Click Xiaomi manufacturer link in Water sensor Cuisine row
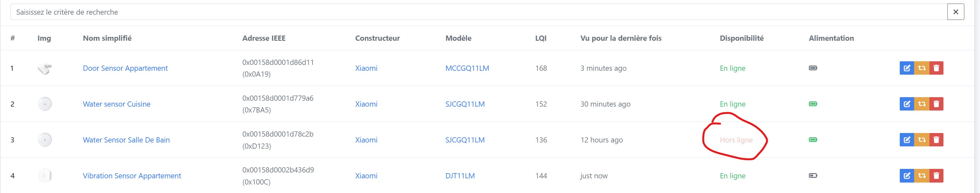Viewport: 980px width, 193px height. point(366,104)
